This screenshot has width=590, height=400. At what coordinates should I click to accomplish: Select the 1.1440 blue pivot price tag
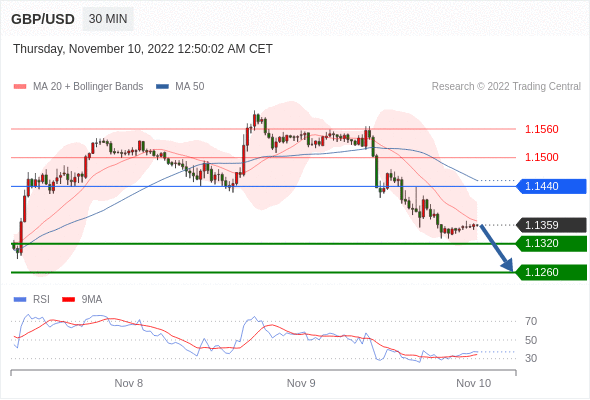[x=551, y=186]
